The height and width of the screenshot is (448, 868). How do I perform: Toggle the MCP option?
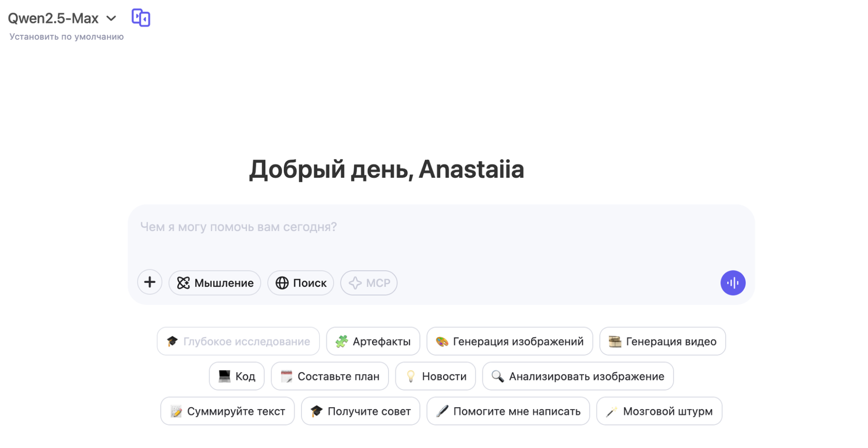click(369, 283)
